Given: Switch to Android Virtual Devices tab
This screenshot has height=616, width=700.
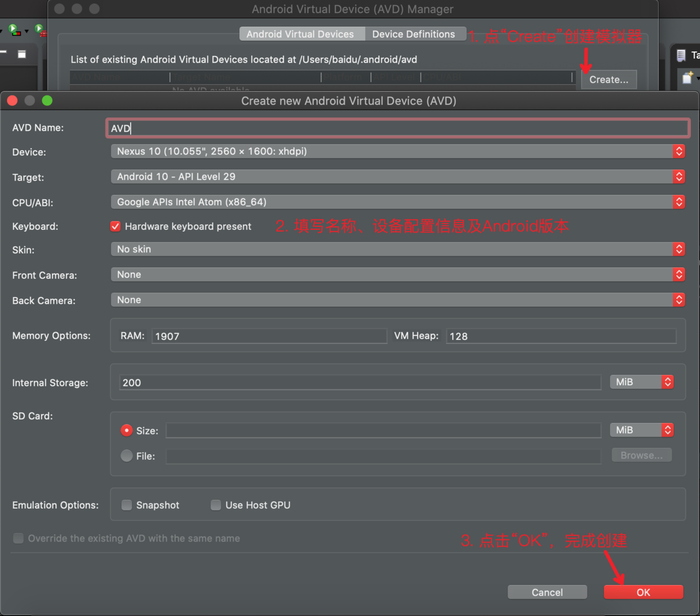Looking at the screenshot, I should tap(301, 34).
